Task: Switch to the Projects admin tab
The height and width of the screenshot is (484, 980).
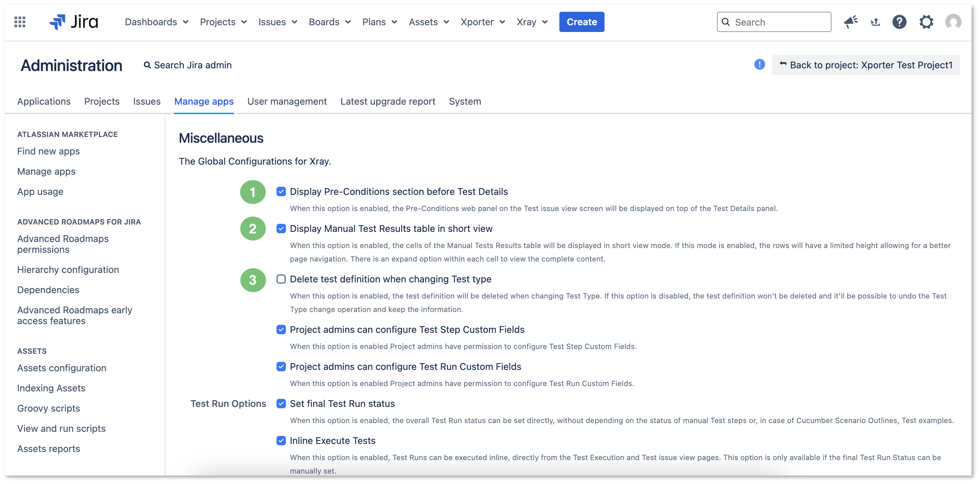Action: 102,101
